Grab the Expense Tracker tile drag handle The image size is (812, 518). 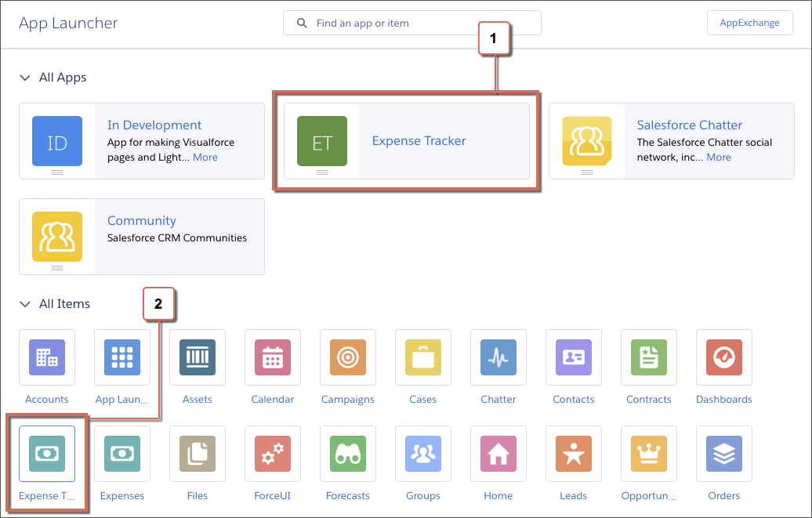[322, 172]
